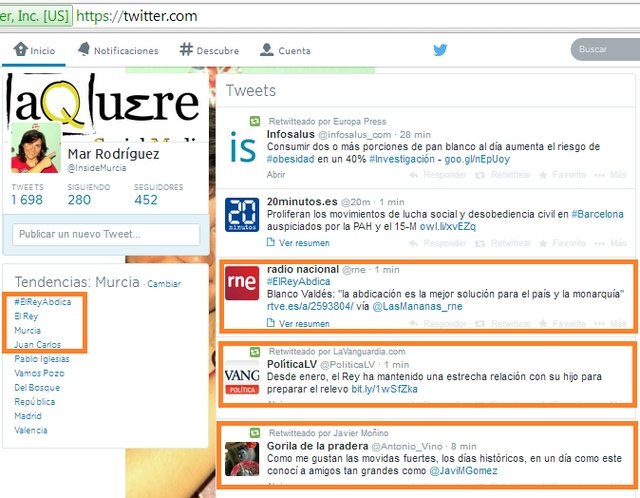The width and height of the screenshot is (640, 498).
Task: Open the #Investigación hashtag
Action: pos(402,159)
